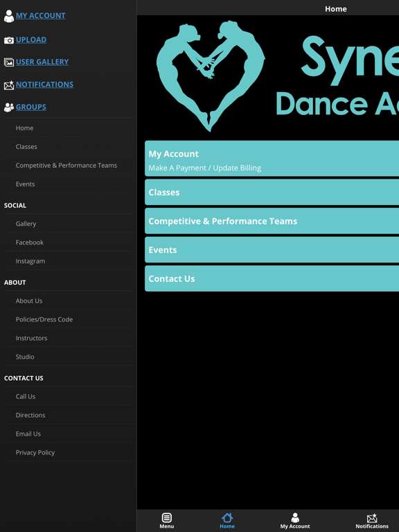
Task: Click the ABOUT section heading
Action: click(x=15, y=283)
